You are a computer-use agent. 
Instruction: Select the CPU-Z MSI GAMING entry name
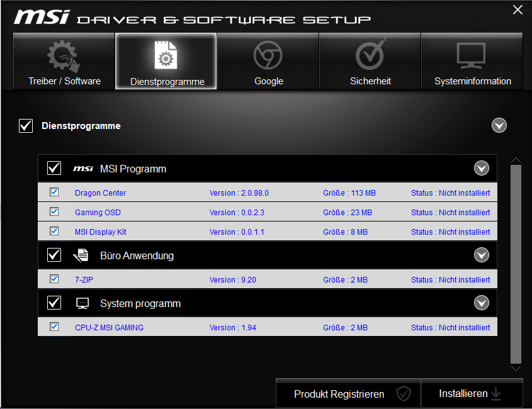110,328
